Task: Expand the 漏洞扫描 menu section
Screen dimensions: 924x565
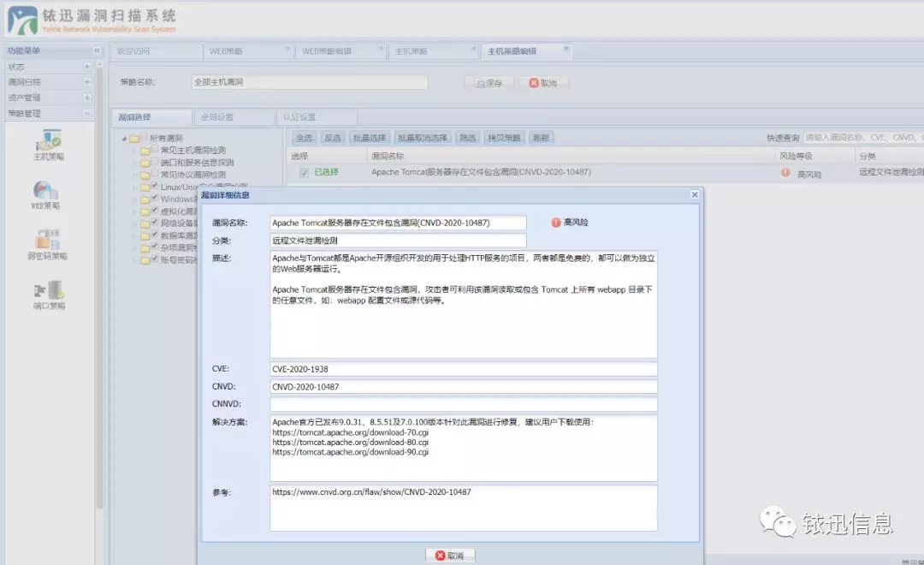Action: coord(86,82)
